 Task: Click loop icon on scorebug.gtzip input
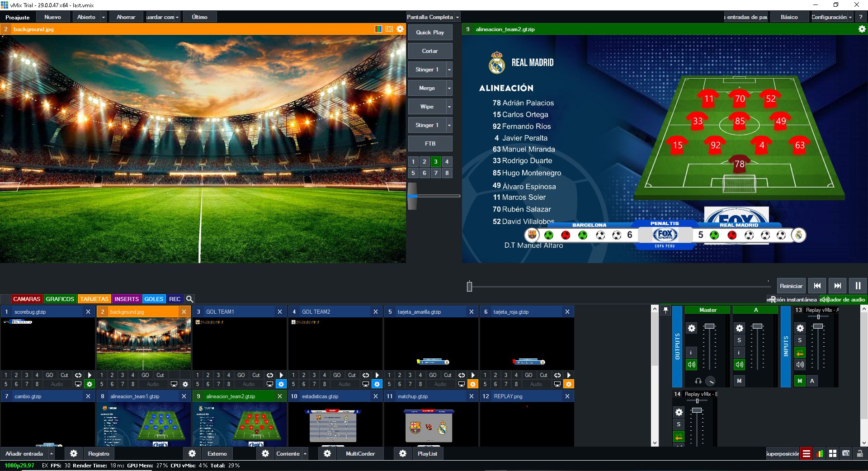(78, 375)
